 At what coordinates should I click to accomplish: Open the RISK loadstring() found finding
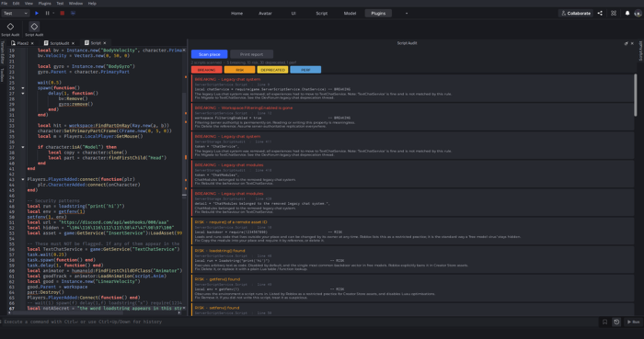[412, 260]
